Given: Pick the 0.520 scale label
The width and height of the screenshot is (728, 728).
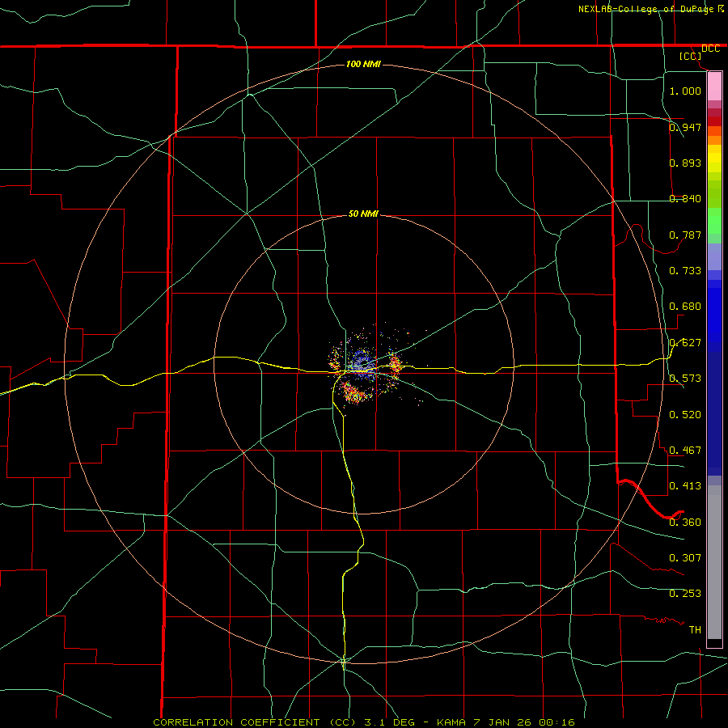Looking at the screenshot, I should (685, 414).
